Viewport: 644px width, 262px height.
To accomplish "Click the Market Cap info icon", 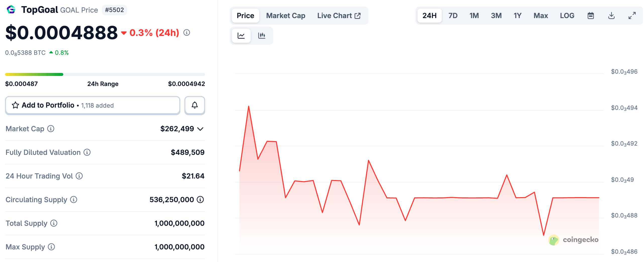I will [51, 129].
